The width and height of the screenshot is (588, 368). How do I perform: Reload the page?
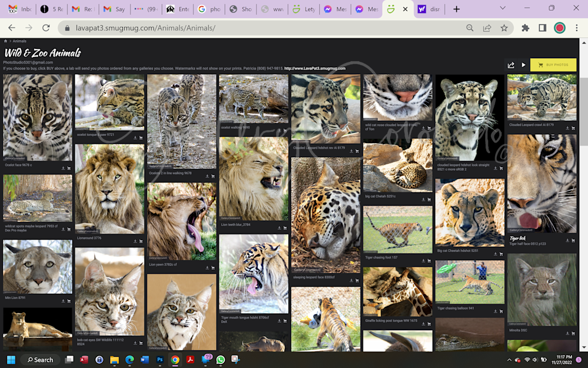[x=46, y=28]
